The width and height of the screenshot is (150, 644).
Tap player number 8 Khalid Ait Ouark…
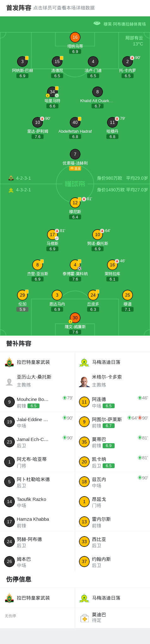point(98,92)
